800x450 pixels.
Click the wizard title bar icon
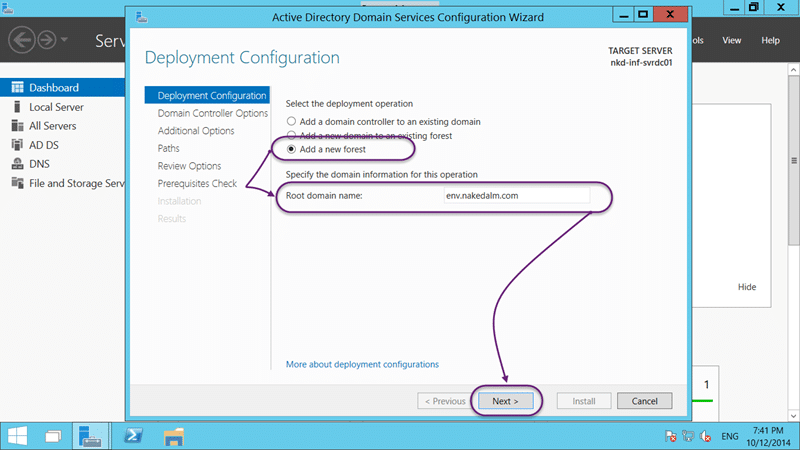(x=142, y=17)
